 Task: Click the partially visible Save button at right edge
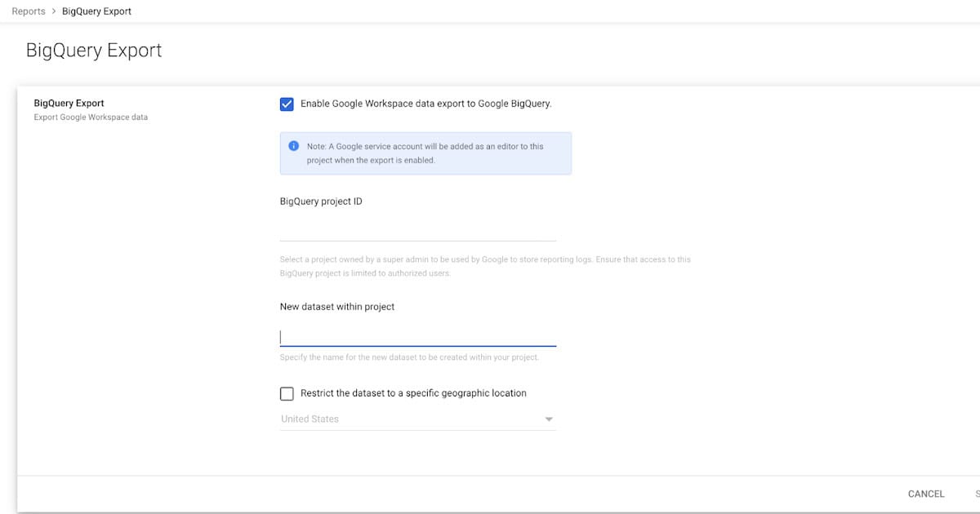coord(976,494)
